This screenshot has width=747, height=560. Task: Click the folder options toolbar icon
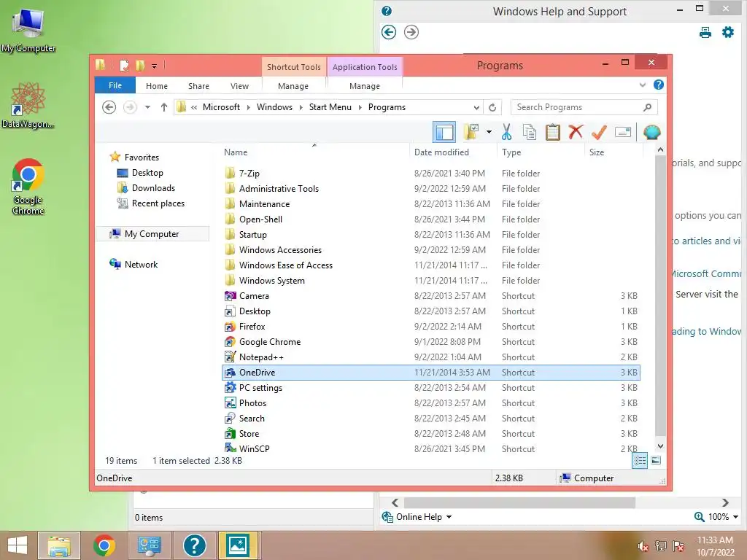472,132
